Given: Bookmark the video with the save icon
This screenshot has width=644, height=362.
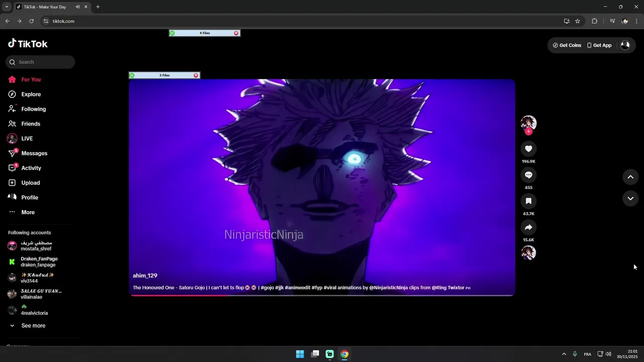Looking at the screenshot, I should (528, 201).
